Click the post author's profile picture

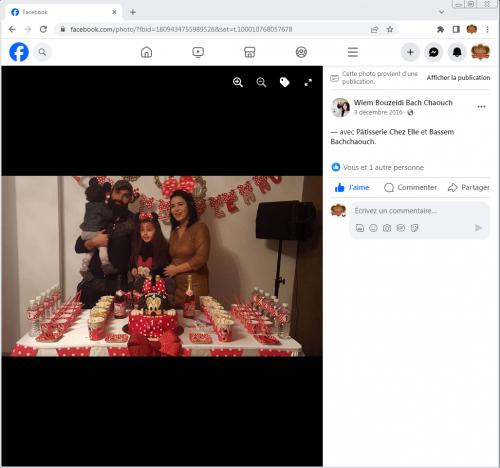click(x=340, y=107)
